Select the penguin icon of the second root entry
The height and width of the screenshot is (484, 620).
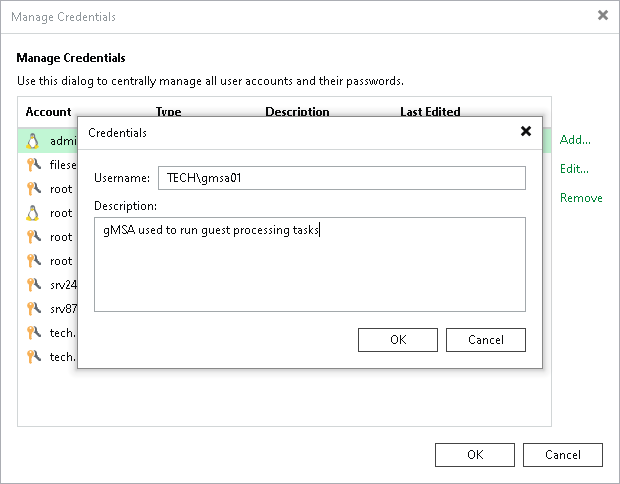(x=32, y=213)
